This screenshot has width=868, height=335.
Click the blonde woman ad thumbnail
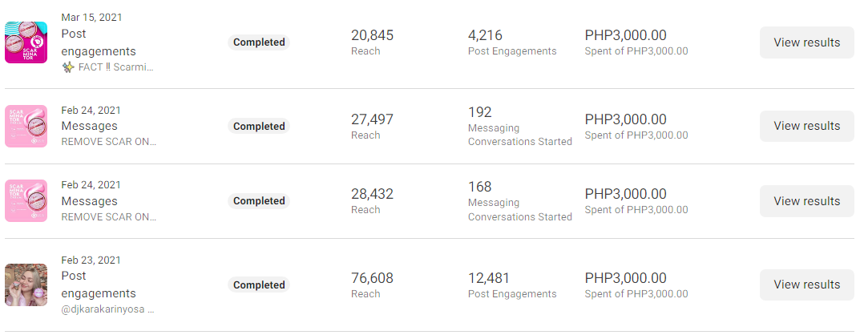pos(26,285)
